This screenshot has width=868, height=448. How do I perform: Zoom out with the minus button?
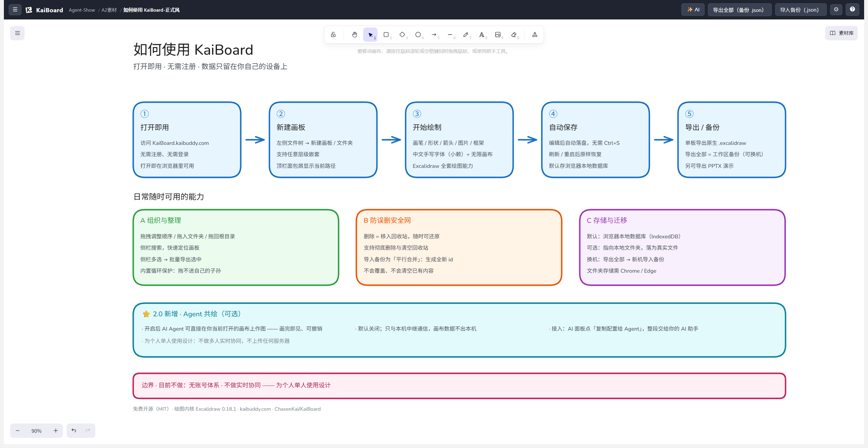pos(18,430)
